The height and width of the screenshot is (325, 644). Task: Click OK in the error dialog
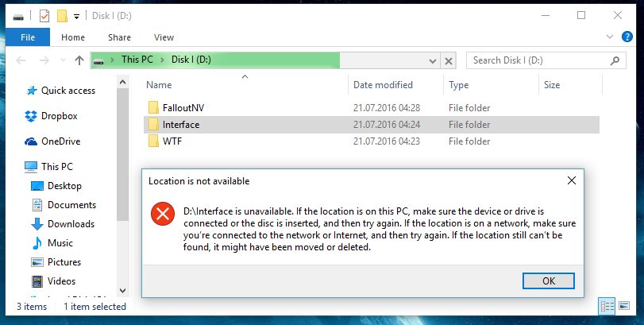549,281
